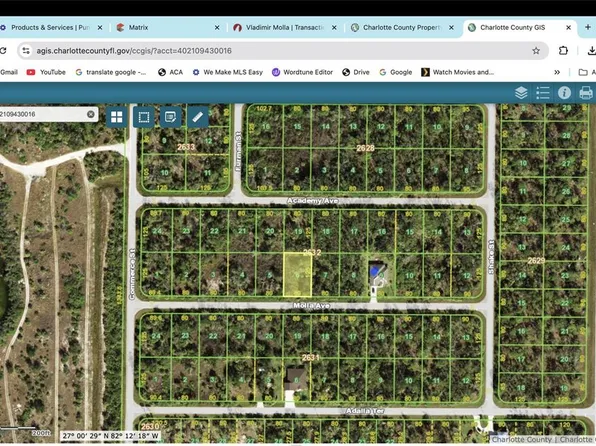Close the Vladimir Molla tab
596x446 pixels.
(x=334, y=27)
